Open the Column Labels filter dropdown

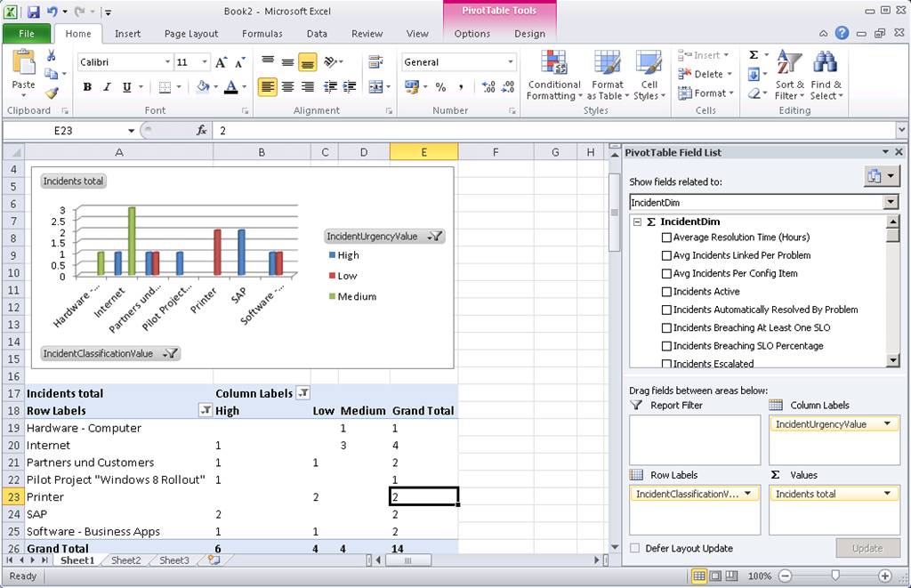point(302,393)
